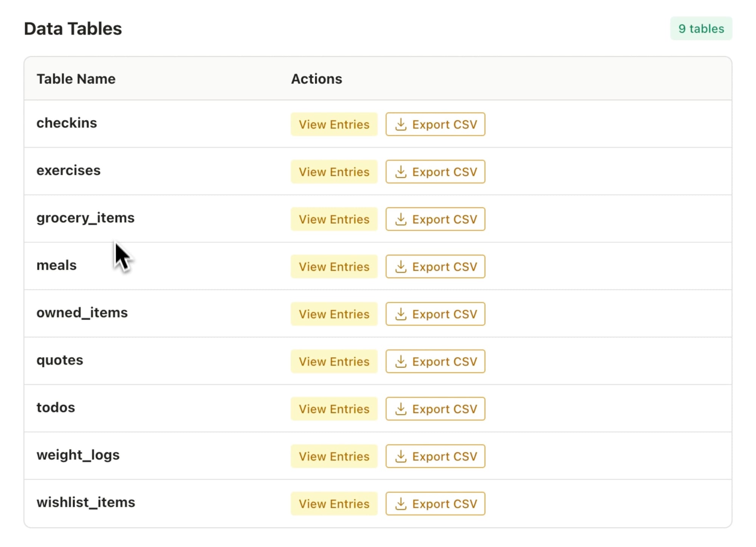
Task: View entries in quotes table
Action: (x=334, y=362)
